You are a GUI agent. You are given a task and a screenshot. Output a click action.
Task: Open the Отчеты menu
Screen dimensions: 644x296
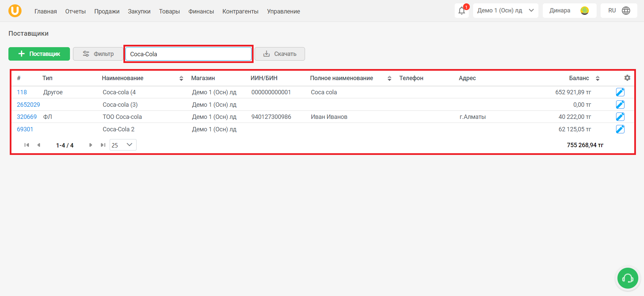pos(75,11)
